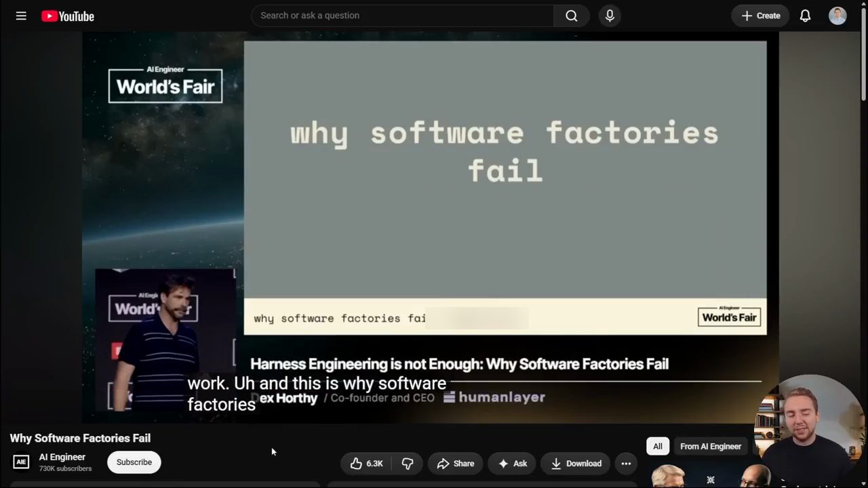Download the video
Screen dimensions: 868x488
[576, 464]
